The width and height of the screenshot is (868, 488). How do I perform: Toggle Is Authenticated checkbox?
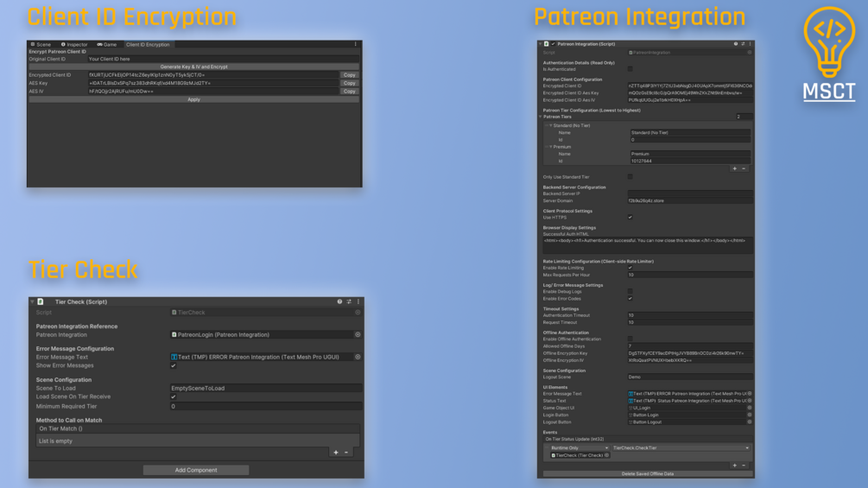(630, 69)
